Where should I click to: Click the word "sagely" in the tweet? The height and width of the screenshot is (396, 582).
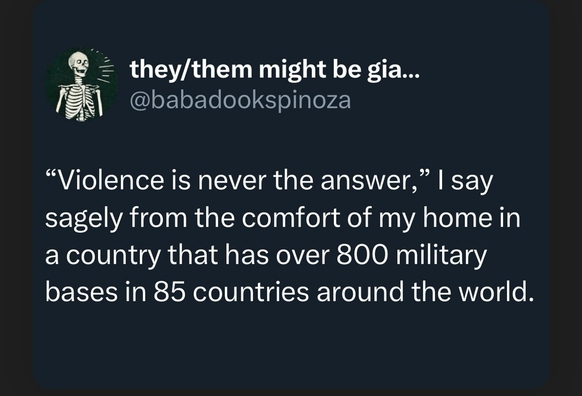coord(84,219)
